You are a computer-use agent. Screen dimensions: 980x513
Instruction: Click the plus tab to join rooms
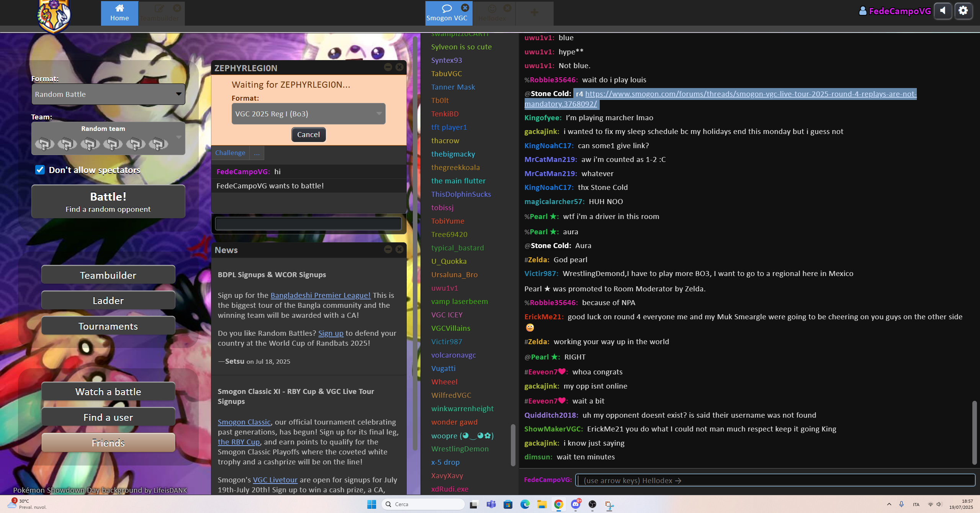tap(535, 13)
